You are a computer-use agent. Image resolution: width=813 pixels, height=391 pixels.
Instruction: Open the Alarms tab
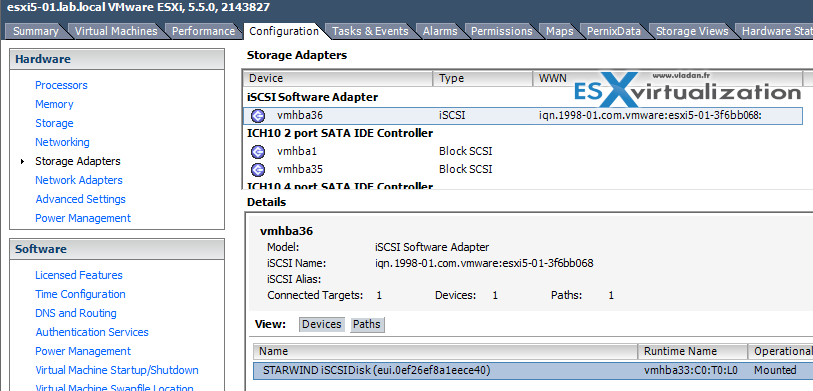tap(440, 31)
